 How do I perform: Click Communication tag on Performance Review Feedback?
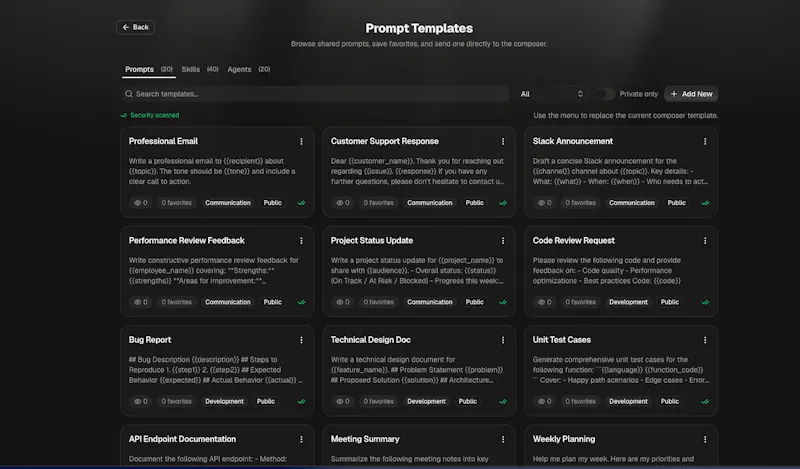pyautogui.click(x=228, y=302)
